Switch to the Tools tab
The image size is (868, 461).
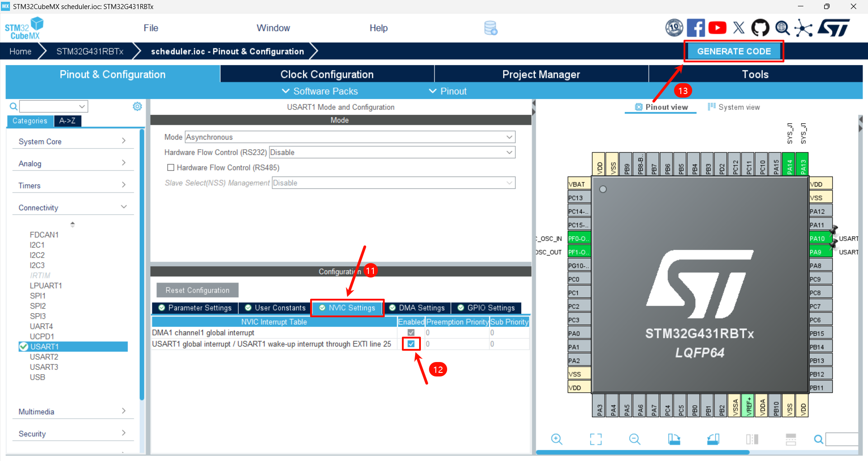pos(755,74)
